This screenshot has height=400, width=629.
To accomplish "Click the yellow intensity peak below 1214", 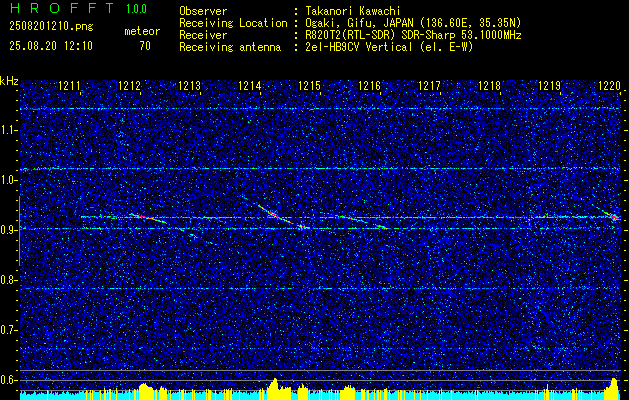I will [275, 388].
